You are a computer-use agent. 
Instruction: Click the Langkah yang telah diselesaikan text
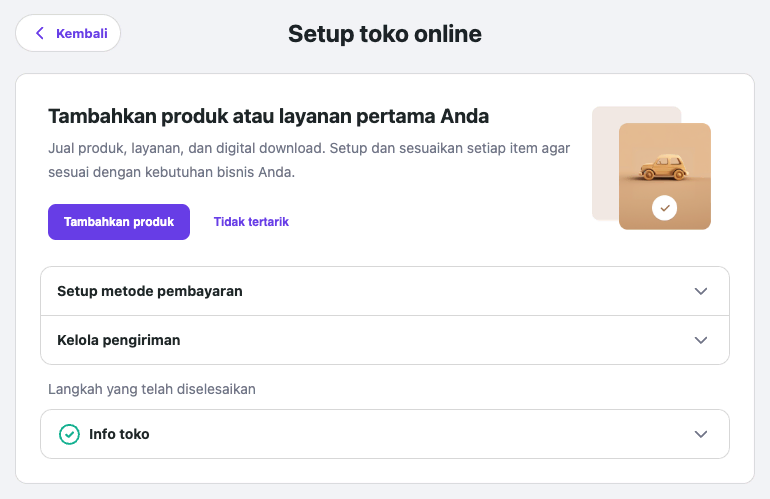tap(152, 389)
